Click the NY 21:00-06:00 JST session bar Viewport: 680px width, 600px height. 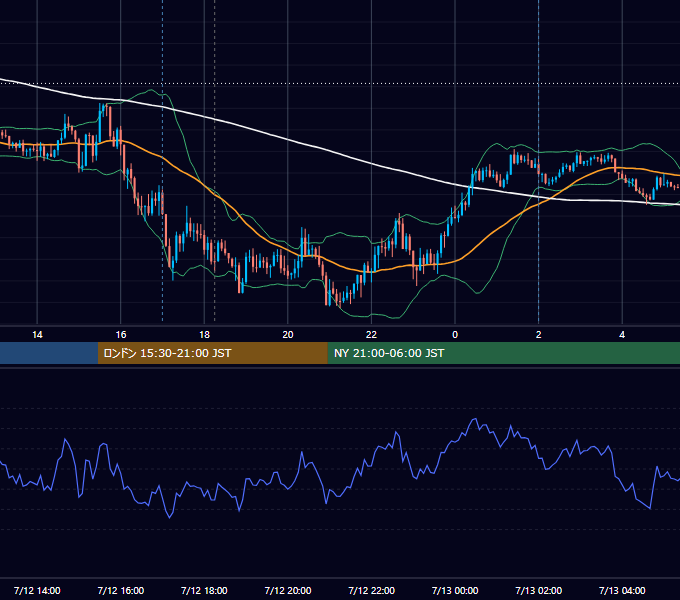pos(503,353)
